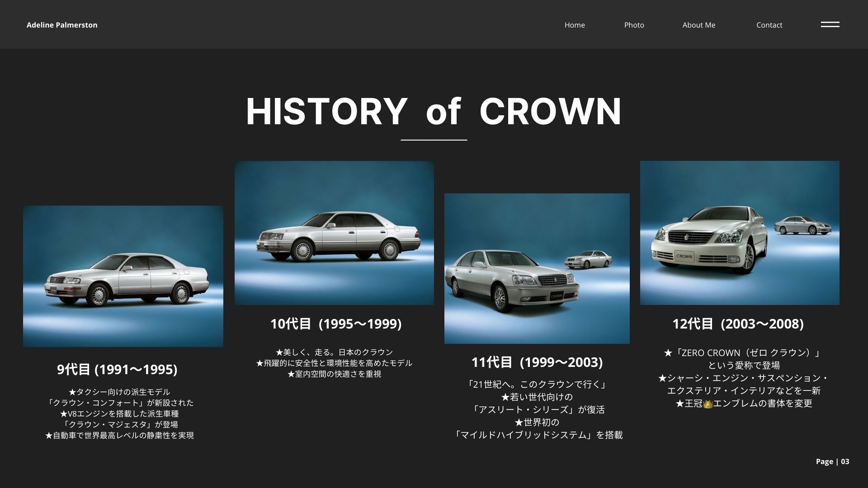Click the という愛称で登場 line
The height and width of the screenshot is (488, 868).
[x=744, y=366]
